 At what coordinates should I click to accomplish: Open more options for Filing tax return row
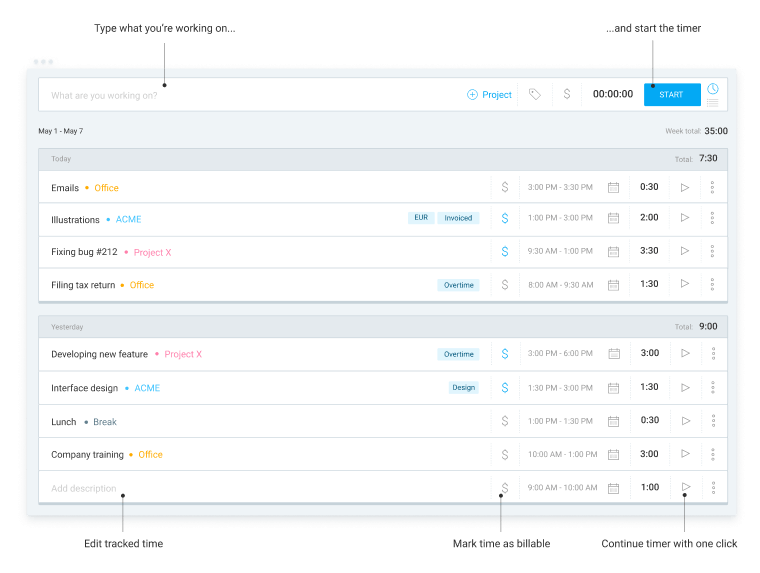[x=712, y=284]
